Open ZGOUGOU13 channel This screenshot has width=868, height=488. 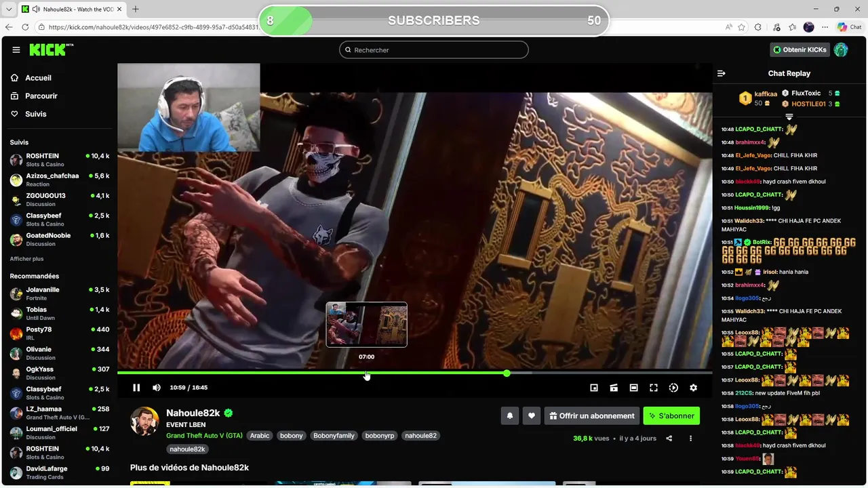(60, 199)
